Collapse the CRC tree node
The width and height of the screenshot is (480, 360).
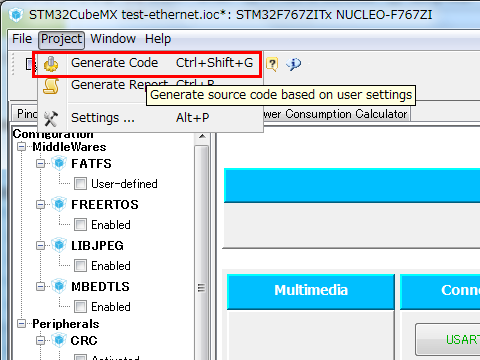pos(40,340)
